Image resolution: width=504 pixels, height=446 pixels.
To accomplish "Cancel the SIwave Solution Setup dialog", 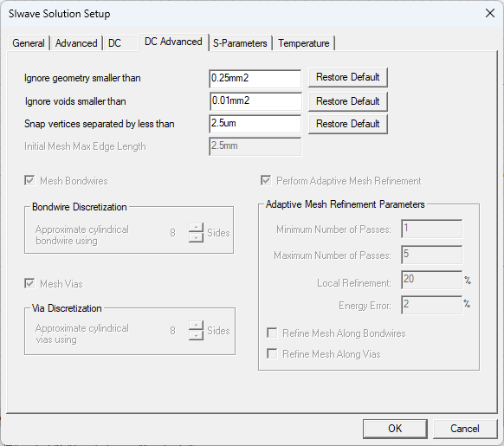I will click(465, 429).
